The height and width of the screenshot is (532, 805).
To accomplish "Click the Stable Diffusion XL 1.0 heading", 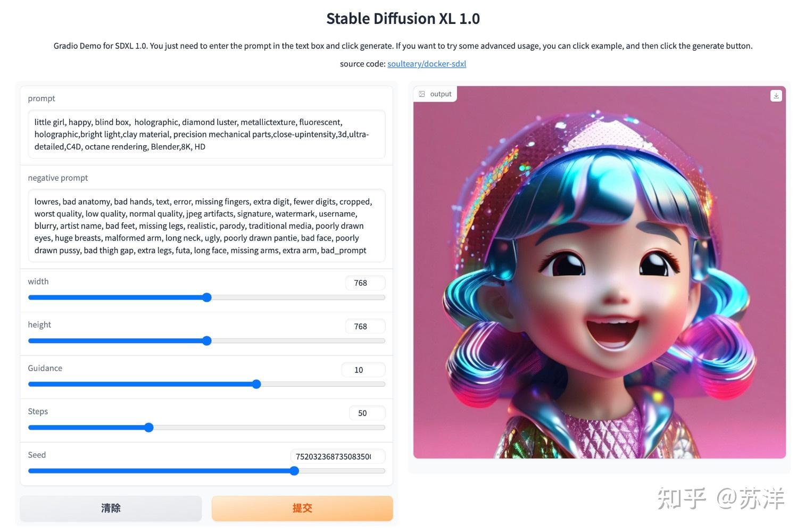I will click(x=403, y=19).
